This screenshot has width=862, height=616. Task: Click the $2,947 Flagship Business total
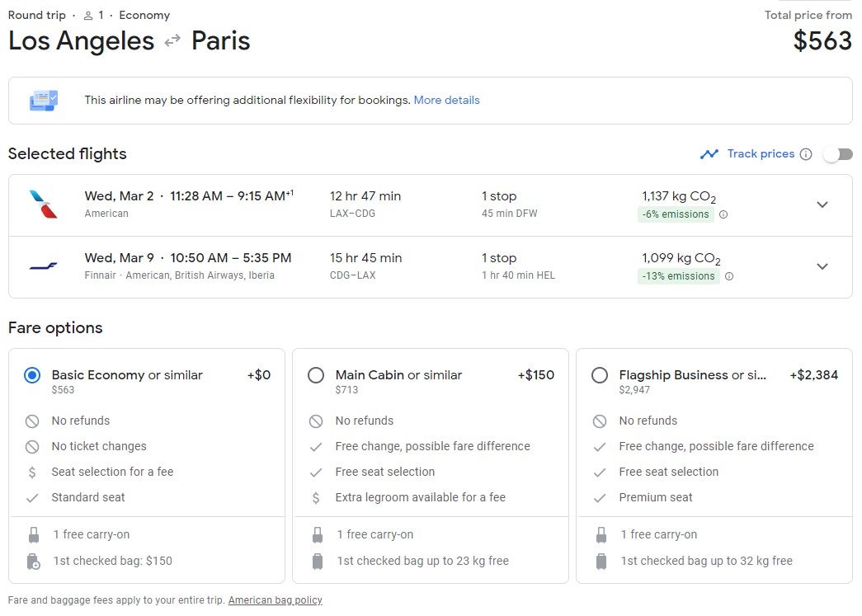(634, 389)
